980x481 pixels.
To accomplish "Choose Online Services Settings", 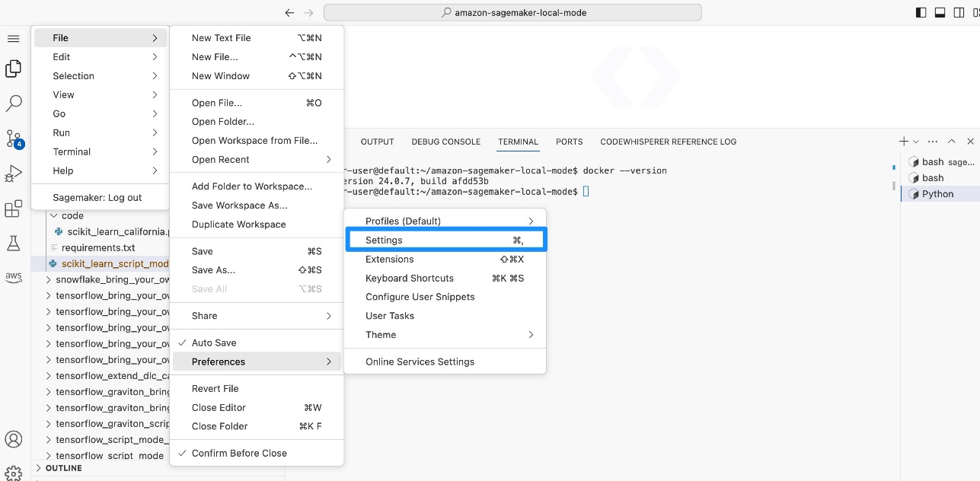I will pos(445,362).
